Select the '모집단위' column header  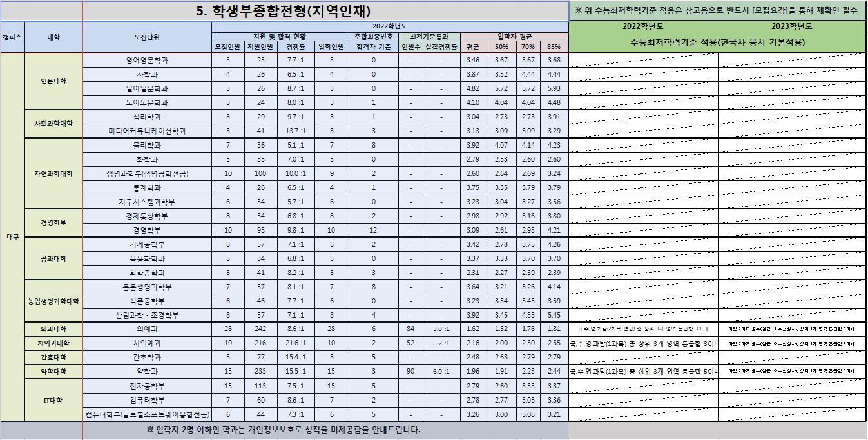click(147, 37)
